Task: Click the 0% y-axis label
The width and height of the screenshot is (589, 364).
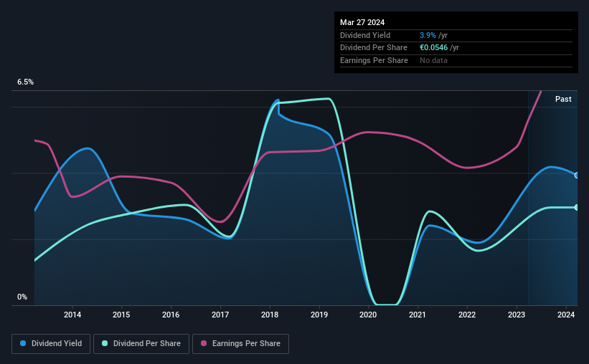Action: (22, 297)
